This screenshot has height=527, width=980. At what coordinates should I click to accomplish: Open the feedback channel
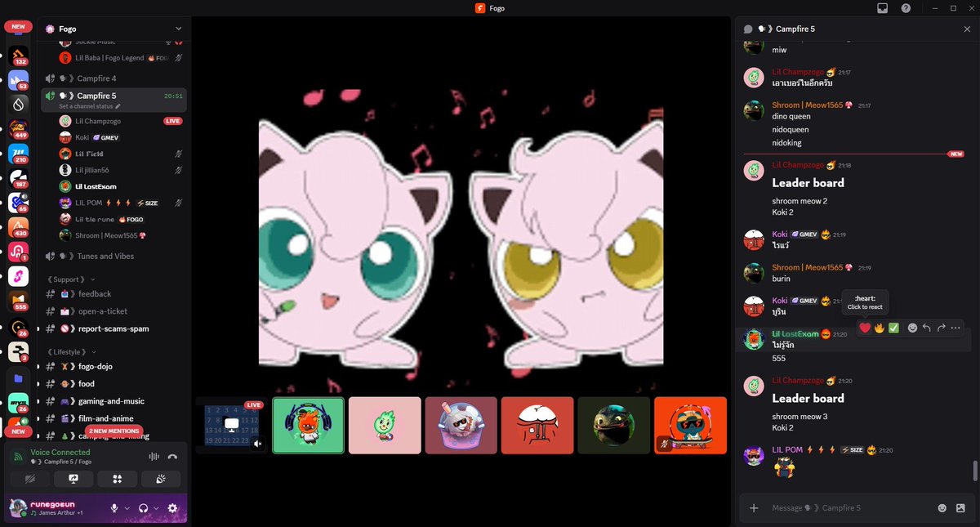(114, 294)
